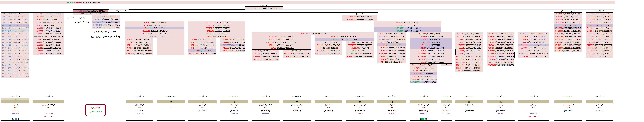Click the red WGS55963 kit label
Screen dimensions: 644x122
click(x=48, y=116)
